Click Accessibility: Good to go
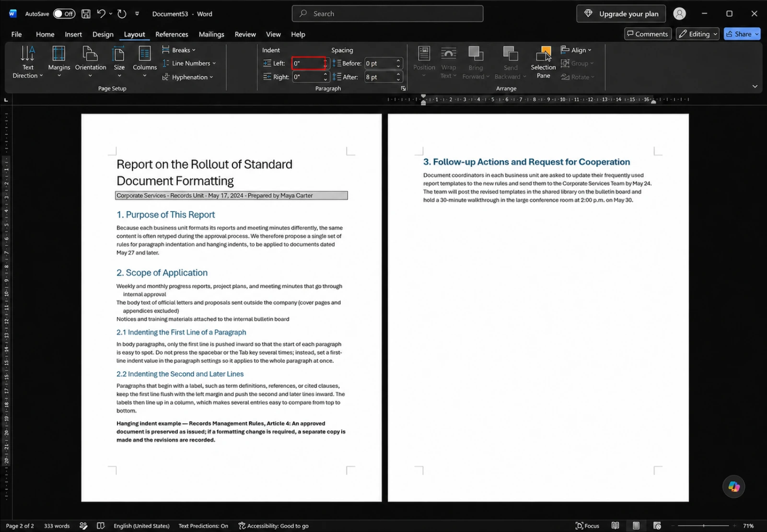The height and width of the screenshot is (532, 767). tap(273, 526)
